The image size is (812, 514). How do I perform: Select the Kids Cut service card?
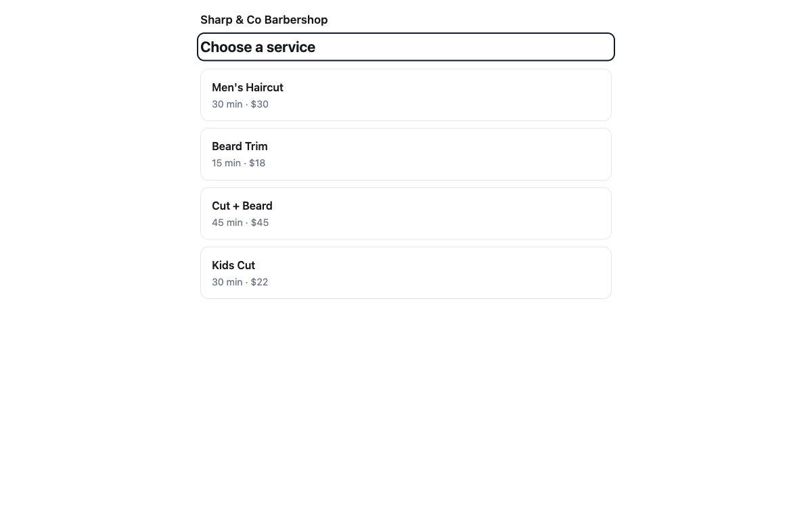(x=406, y=273)
